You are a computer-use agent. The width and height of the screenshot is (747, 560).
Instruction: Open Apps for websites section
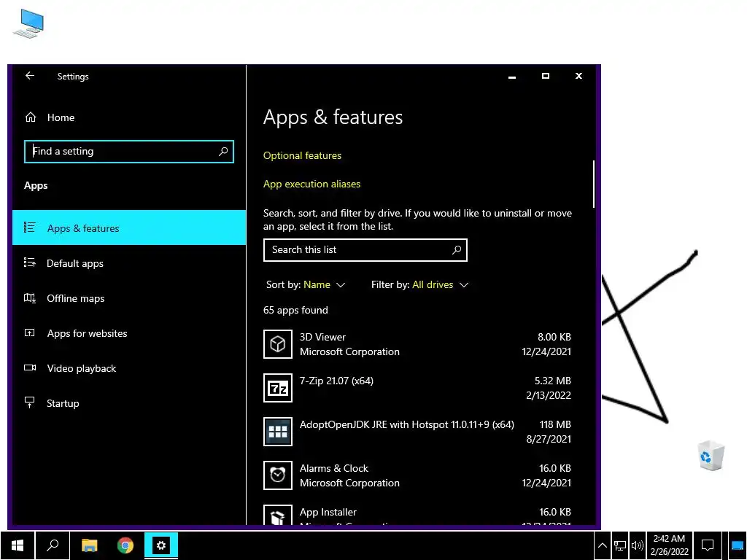tap(128, 333)
